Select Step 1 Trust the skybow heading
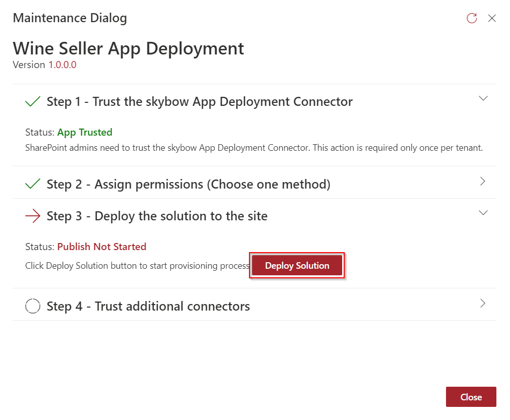 (x=200, y=102)
